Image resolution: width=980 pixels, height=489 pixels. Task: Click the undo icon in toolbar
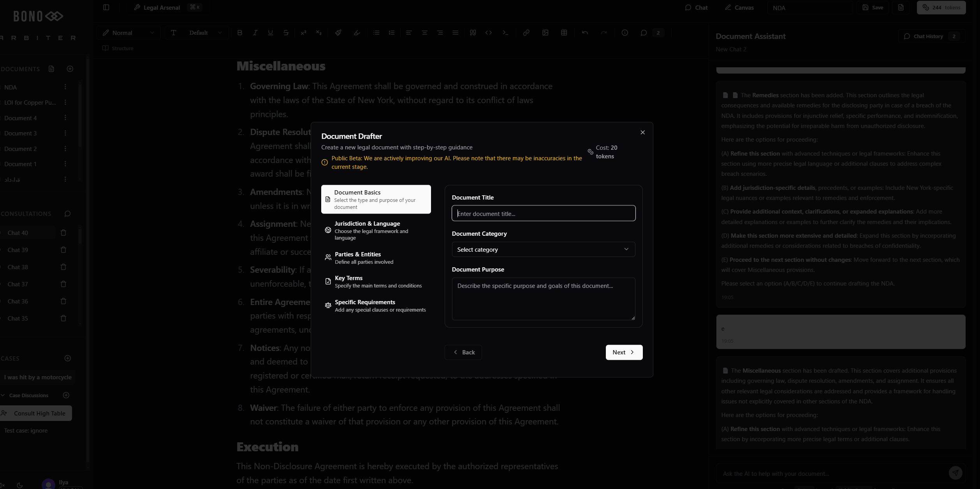click(x=585, y=33)
